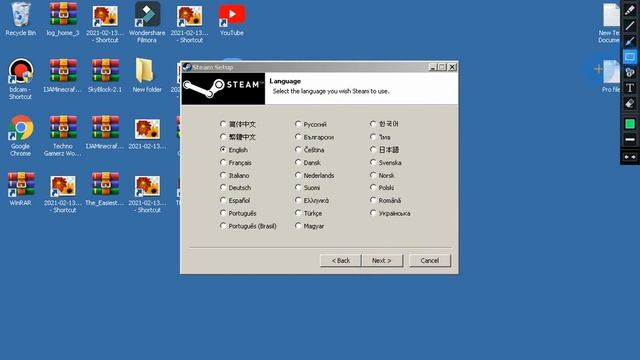Click the Cancel button
This screenshot has height=360, width=640.
(x=430, y=260)
